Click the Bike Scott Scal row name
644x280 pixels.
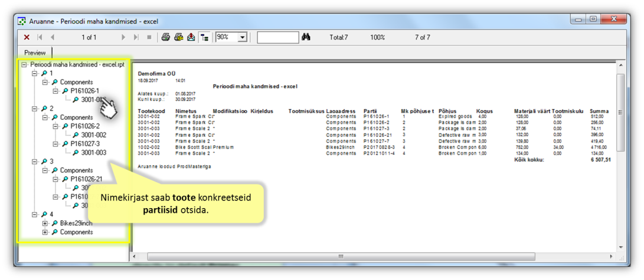tap(194, 147)
